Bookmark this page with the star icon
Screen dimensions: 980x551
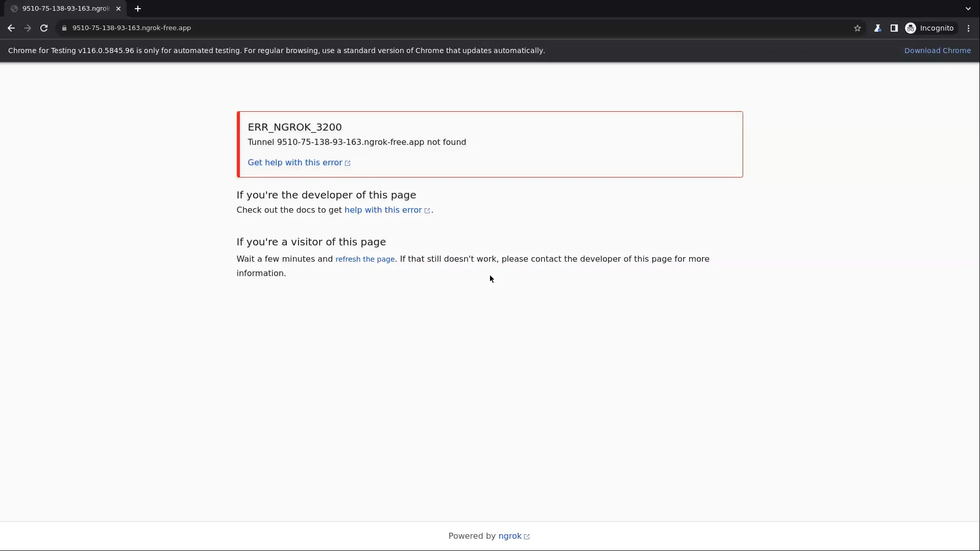coord(857,28)
